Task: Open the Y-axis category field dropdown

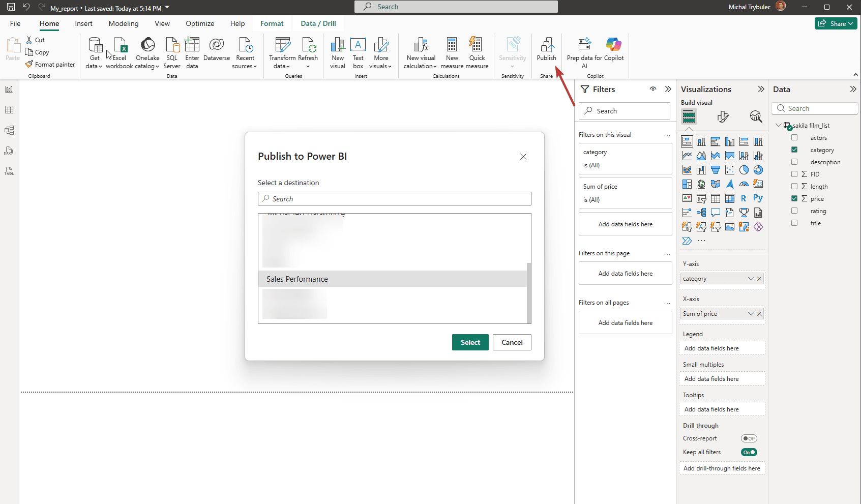Action: coord(751,279)
